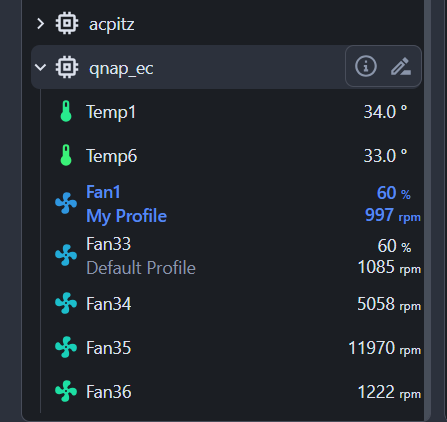The image size is (447, 422).
Task: Click the Temp6 thermometer icon
Action: point(66,155)
